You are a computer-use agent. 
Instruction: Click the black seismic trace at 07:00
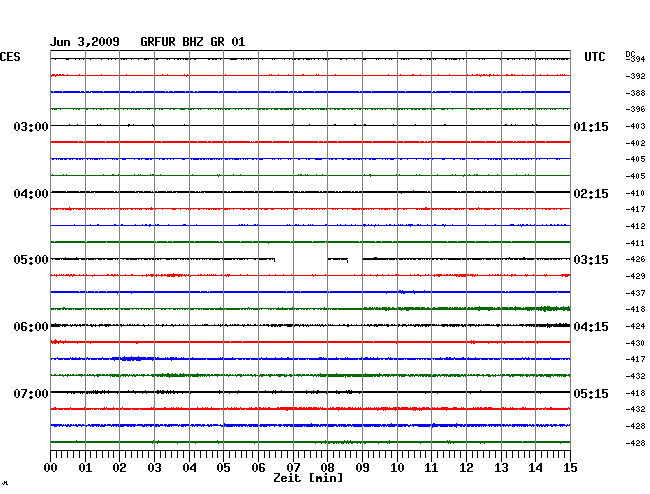(310, 392)
